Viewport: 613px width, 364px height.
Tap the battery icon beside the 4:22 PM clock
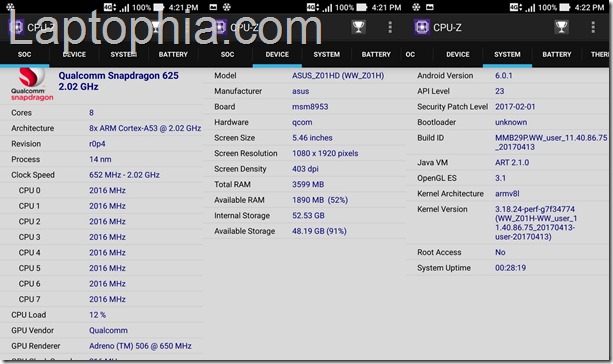565,7
